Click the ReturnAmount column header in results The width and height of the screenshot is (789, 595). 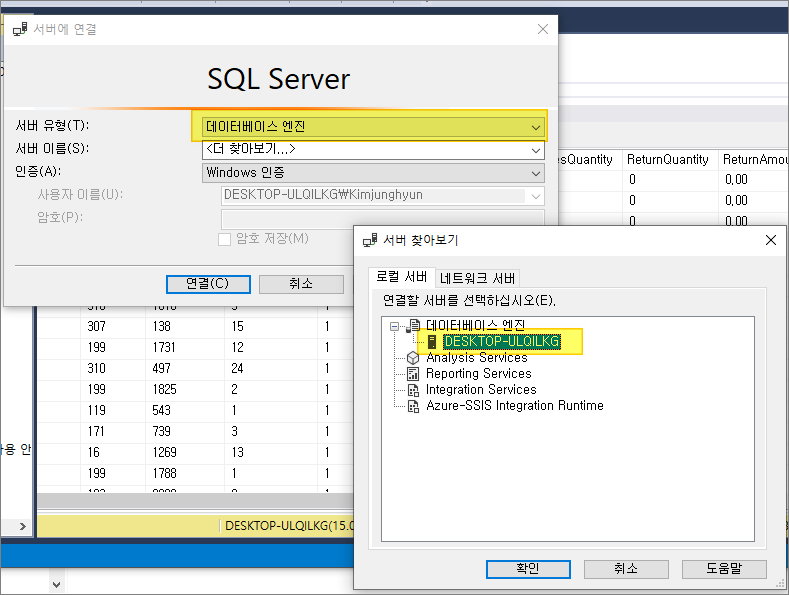click(x=753, y=160)
